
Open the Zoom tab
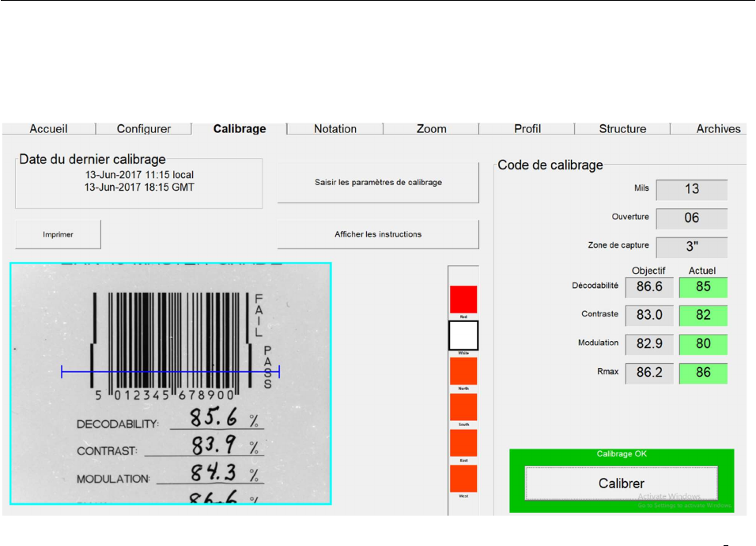click(431, 129)
